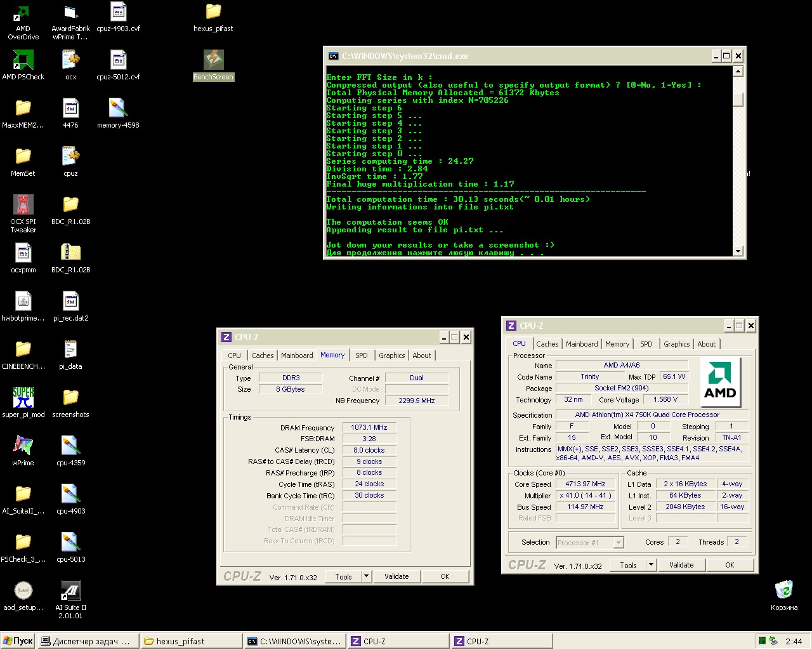Screen dimensions: 812x650
Task: Open the cmd.exe title bar system icon
Action: (x=332, y=56)
